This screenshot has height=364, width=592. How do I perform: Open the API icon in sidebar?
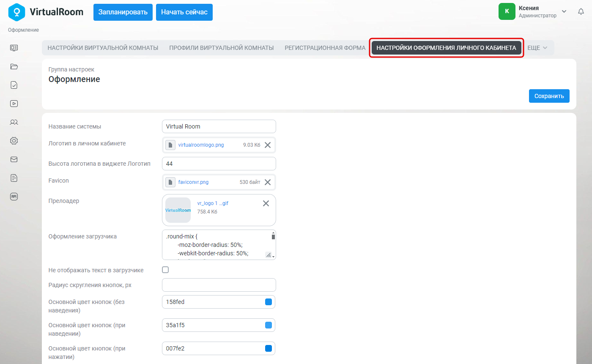click(x=14, y=197)
